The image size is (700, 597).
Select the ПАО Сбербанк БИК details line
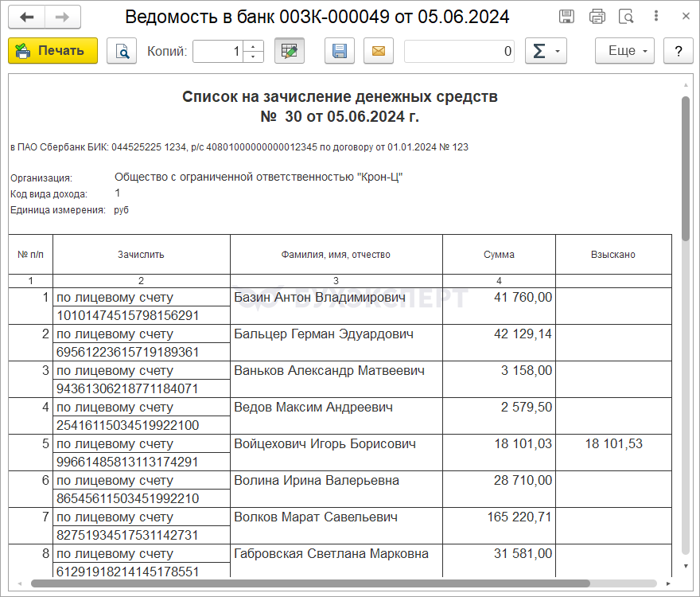click(x=239, y=147)
